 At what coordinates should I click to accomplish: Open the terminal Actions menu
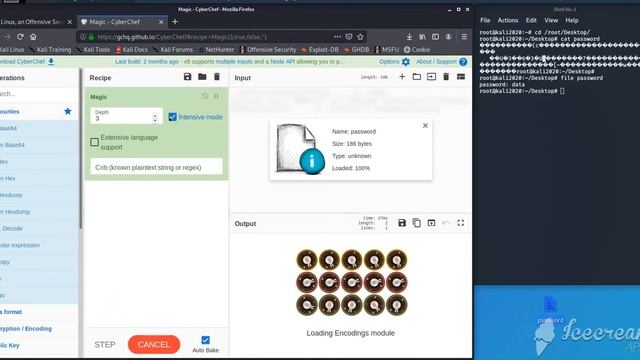[x=508, y=20]
